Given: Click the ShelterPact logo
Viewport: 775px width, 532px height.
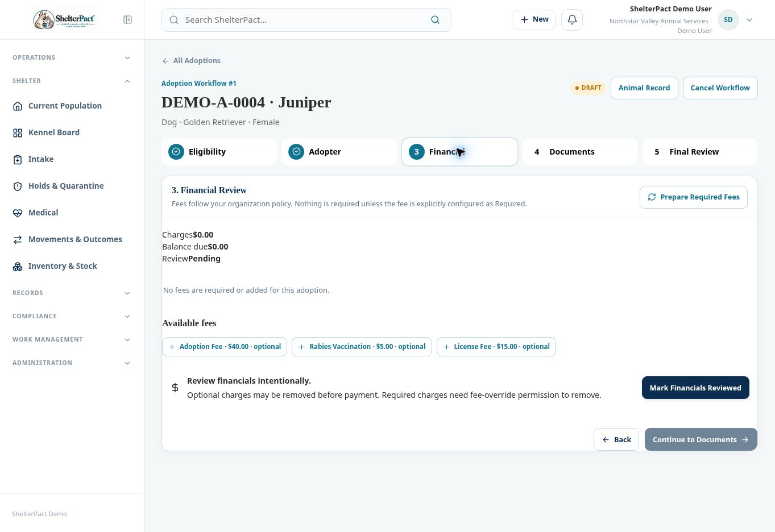Looking at the screenshot, I should click(64, 20).
